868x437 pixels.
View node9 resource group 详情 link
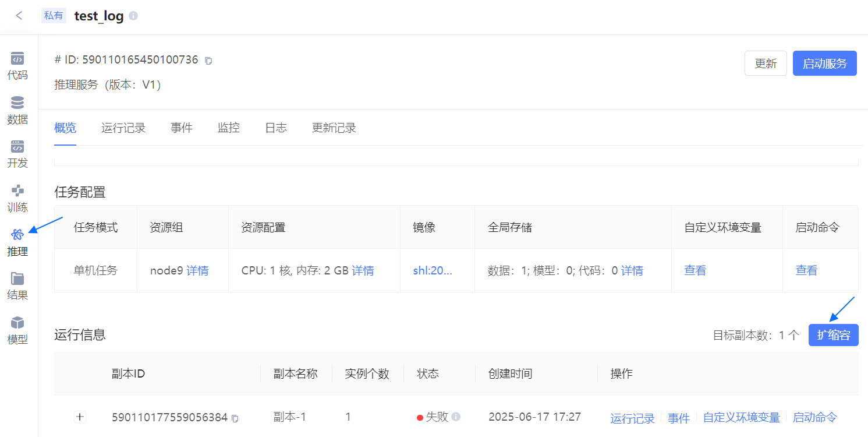pos(197,270)
